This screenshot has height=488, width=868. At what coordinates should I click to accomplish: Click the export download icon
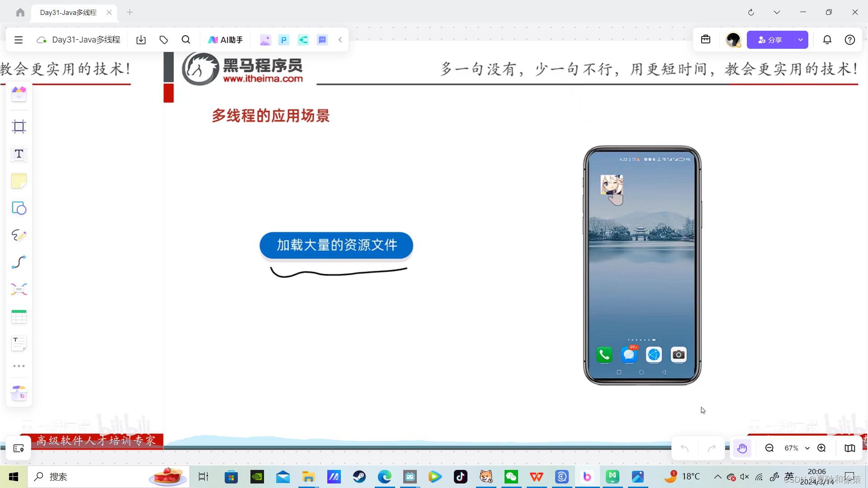(x=141, y=40)
